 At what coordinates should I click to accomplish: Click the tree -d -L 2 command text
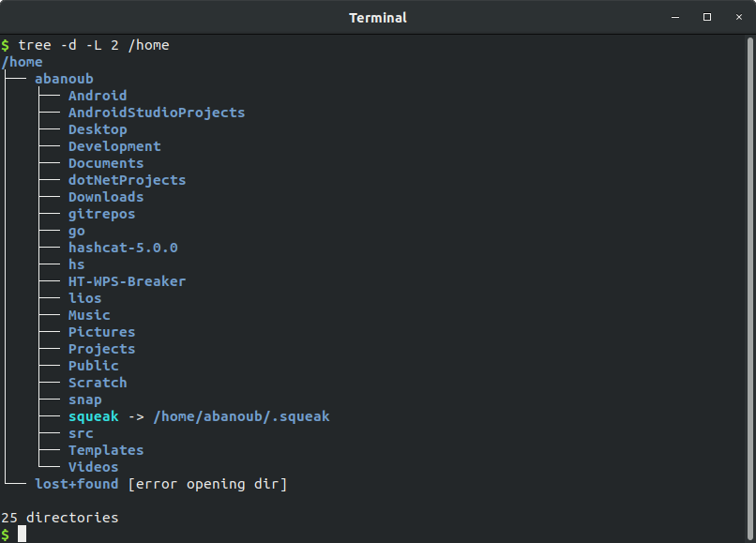coord(93,45)
